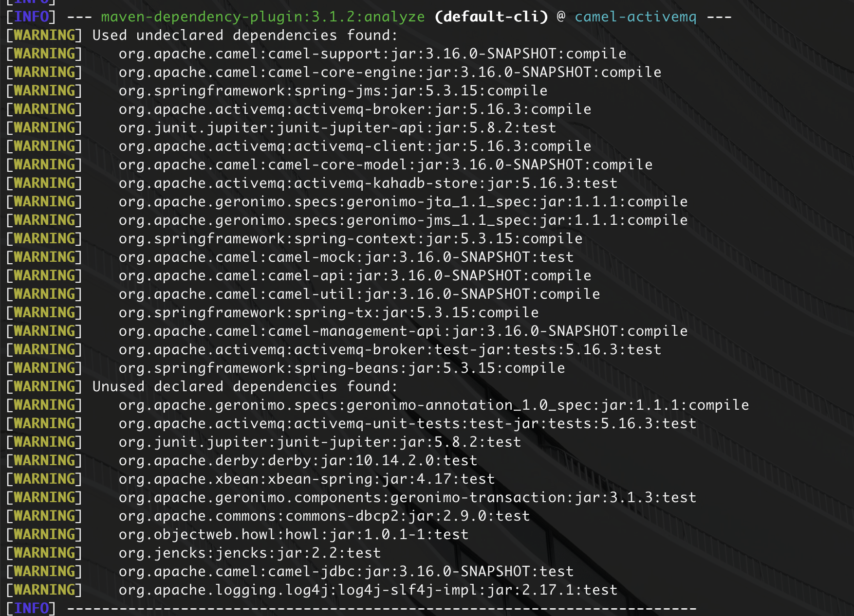The height and width of the screenshot is (616, 854).
Task: Click 'Unused declared dependencies found:' heading
Action: pyautogui.click(x=245, y=387)
